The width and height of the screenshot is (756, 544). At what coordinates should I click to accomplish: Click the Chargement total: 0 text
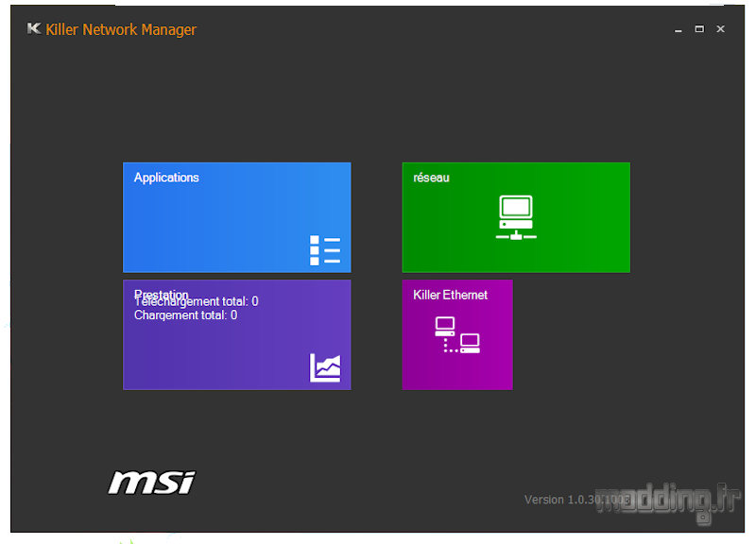coord(185,315)
